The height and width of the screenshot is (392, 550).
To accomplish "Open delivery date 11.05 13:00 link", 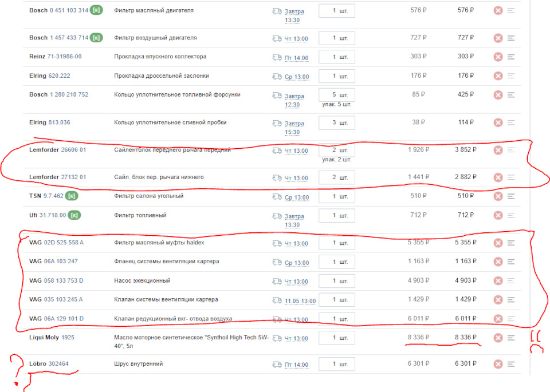I will [300, 301].
